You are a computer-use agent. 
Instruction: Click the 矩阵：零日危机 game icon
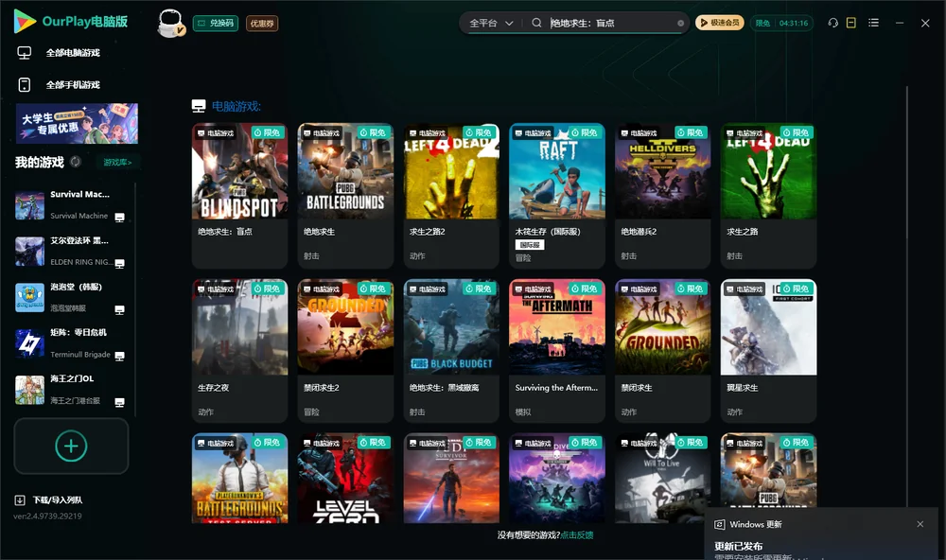(29, 343)
